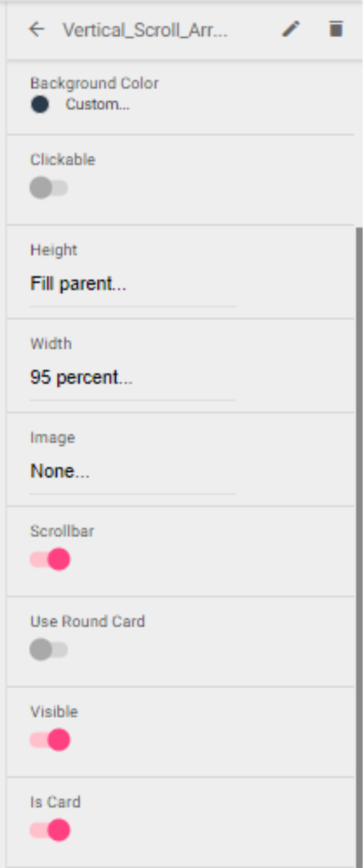Click the Height property label
Screen dimensions: 363x868
pos(53,250)
